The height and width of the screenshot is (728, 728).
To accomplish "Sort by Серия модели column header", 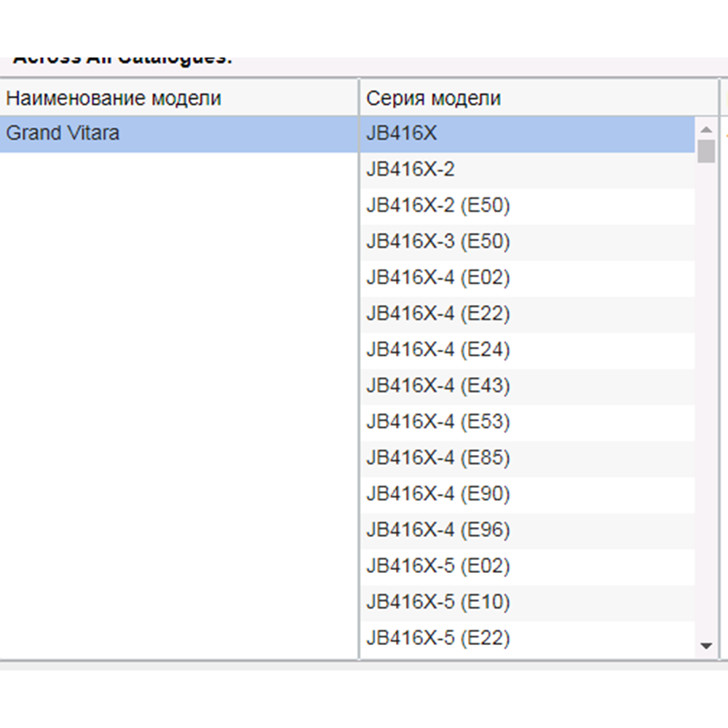I will click(x=433, y=98).
